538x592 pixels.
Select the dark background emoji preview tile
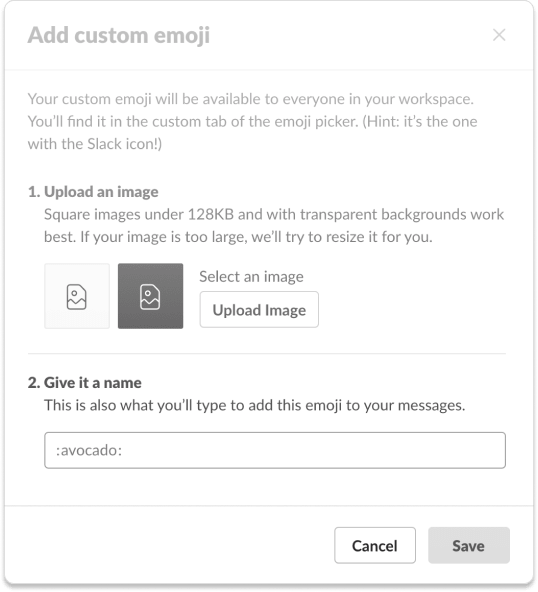click(150, 296)
